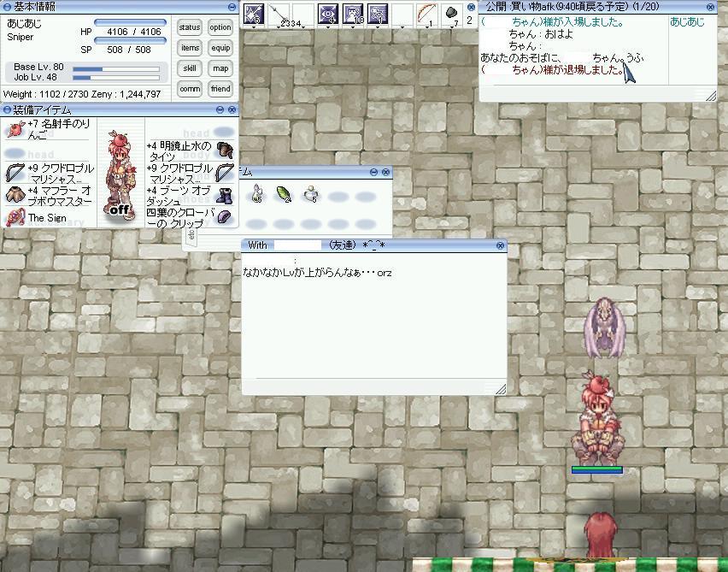Select the green leaf item in inventory

[x=284, y=194]
